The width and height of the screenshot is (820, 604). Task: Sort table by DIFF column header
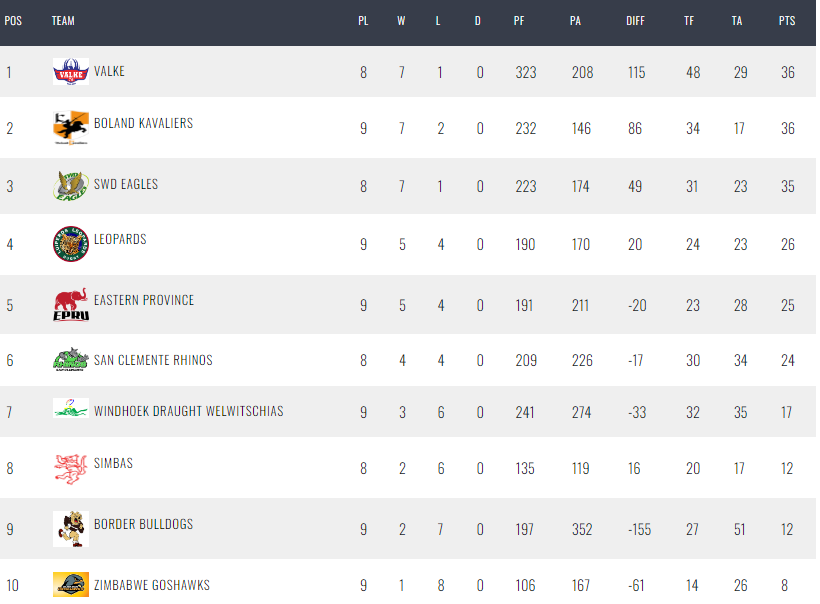pos(635,21)
